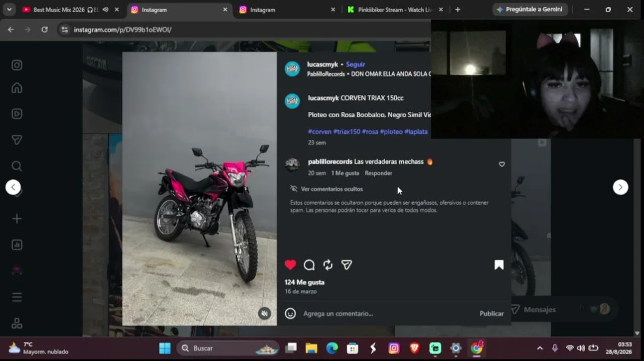Open the Instagram app on the taskbar
Viewport: 644px width, 361px height.
394,348
